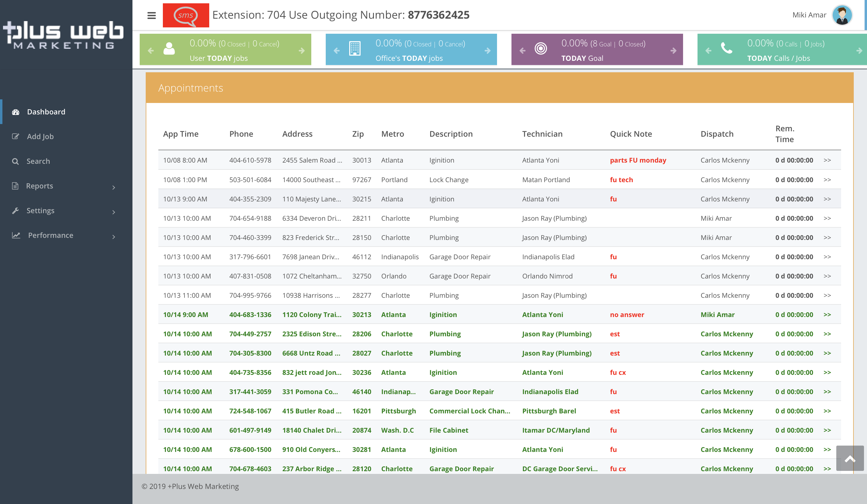
Task: Click the person icon on User TODAY jobs card
Action: click(169, 49)
